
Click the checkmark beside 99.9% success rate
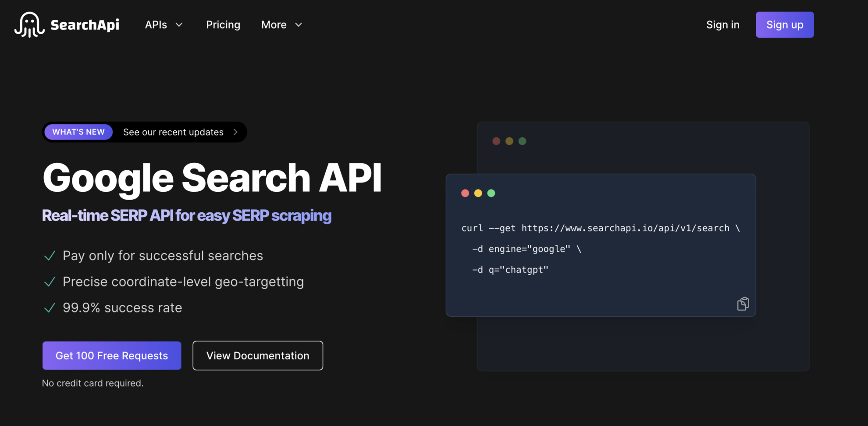point(49,308)
